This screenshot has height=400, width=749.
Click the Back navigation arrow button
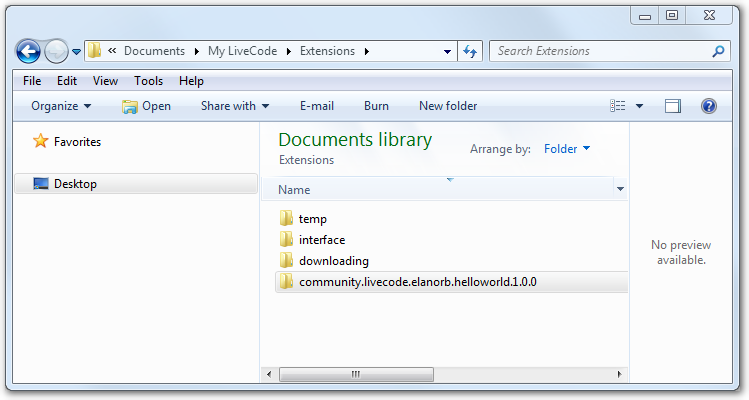[x=28, y=51]
